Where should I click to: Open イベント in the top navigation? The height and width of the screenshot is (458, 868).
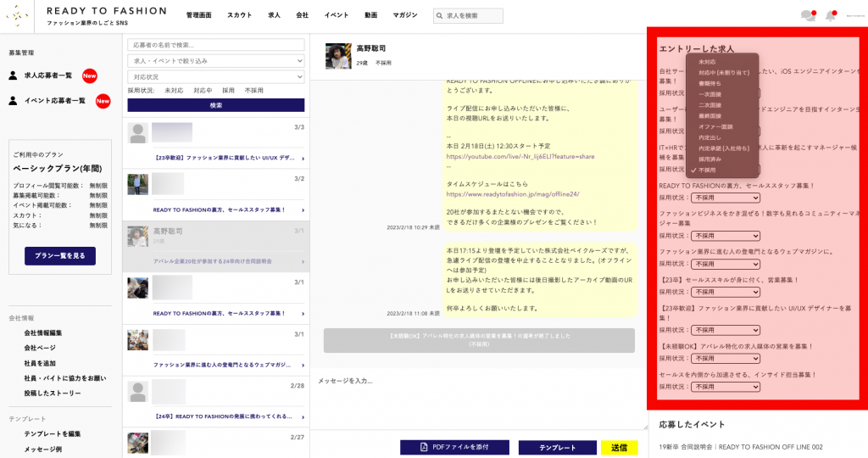tap(337, 15)
